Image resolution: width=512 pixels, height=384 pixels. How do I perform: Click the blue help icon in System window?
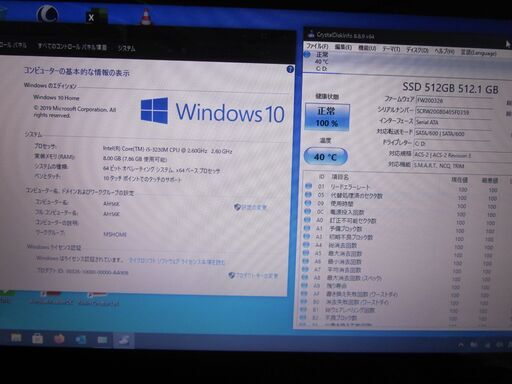(290, 69)
